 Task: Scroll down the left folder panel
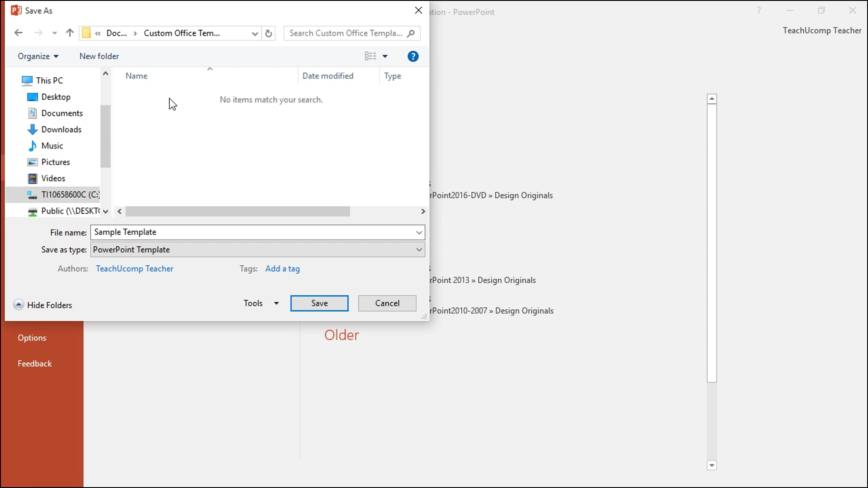tap(105, 211)
